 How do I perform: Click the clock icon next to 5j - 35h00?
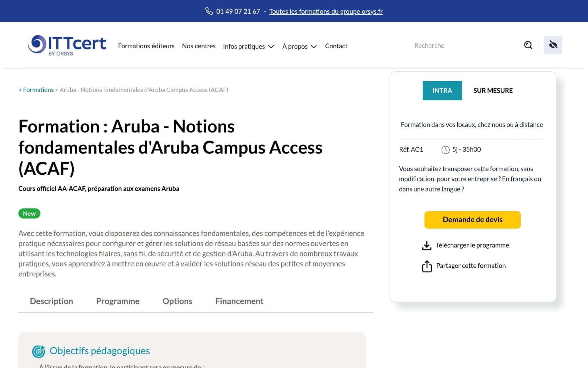(x=445, y=150)
